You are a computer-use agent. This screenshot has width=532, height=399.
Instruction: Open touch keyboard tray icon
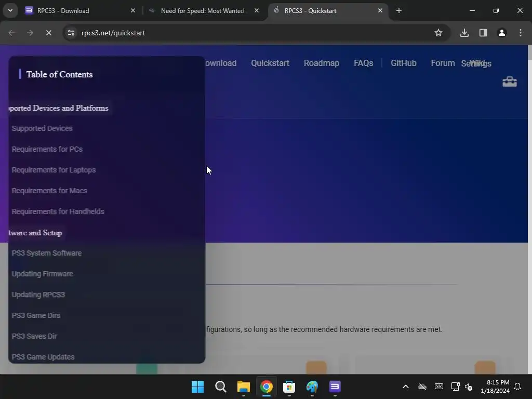tap(438, 387)
